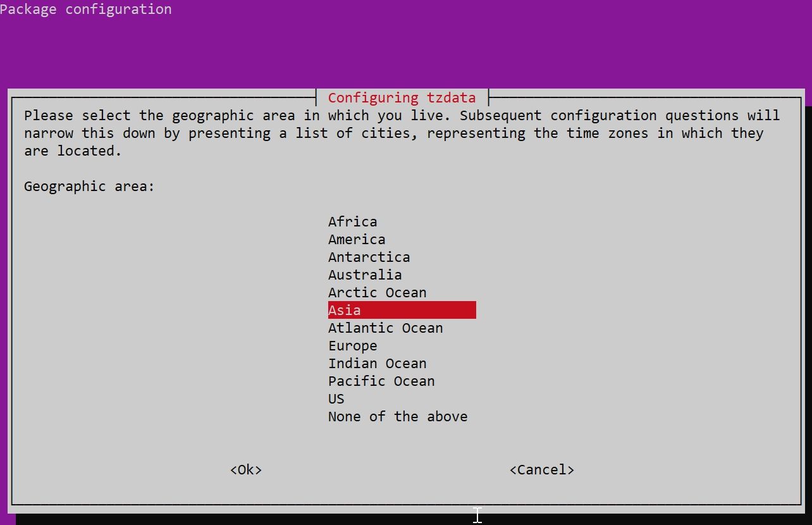Select the Antarctica option

point(369,257)
